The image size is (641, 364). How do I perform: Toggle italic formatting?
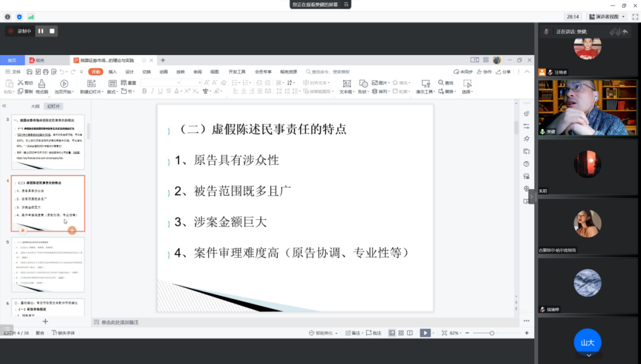[x=152, y=91]
